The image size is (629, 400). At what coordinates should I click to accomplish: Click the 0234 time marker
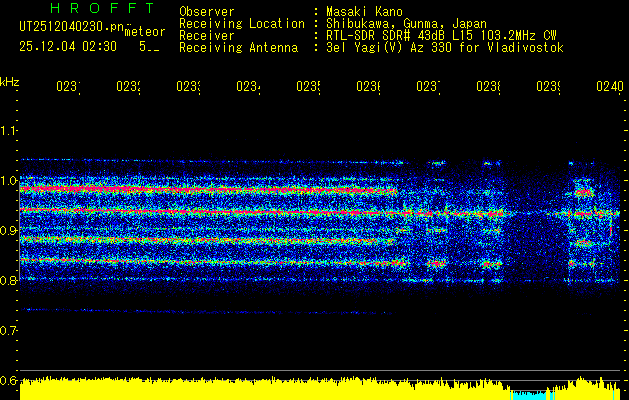point(248,87)
